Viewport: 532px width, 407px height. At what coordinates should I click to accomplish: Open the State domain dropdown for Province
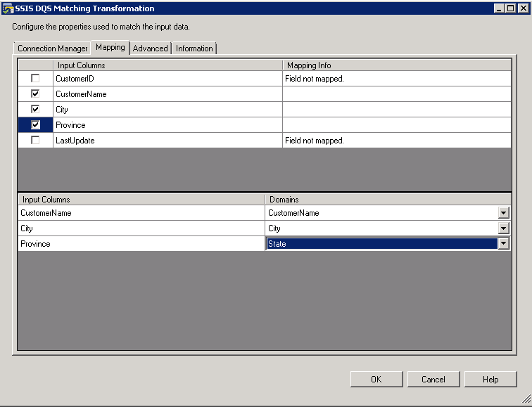point(504,244)
